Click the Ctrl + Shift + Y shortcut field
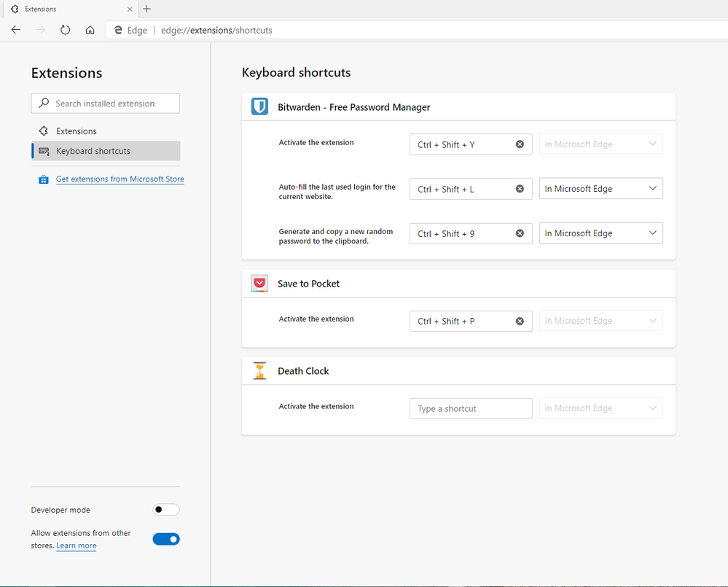 (x=471, y=144)
